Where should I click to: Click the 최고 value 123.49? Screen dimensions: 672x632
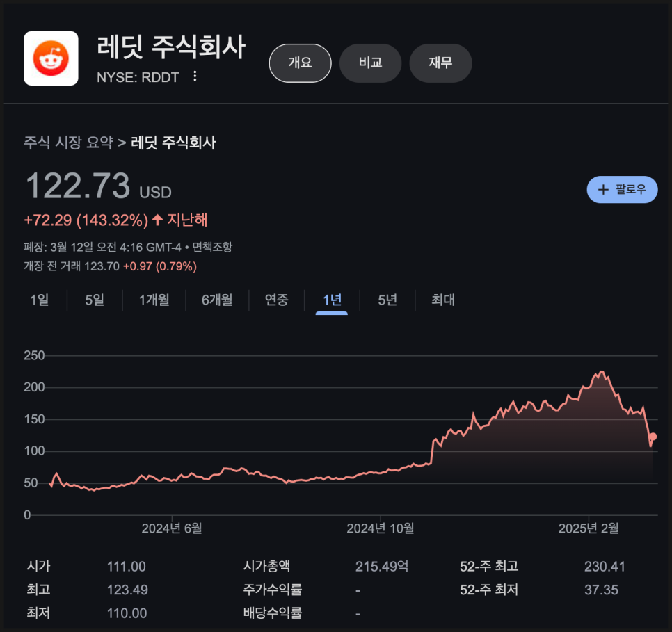click(127, 590)
